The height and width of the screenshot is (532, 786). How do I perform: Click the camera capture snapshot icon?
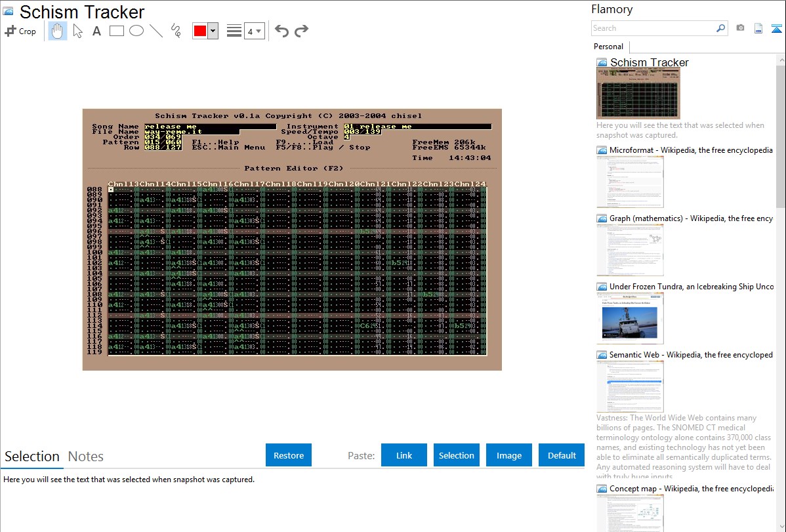point(740,28)
